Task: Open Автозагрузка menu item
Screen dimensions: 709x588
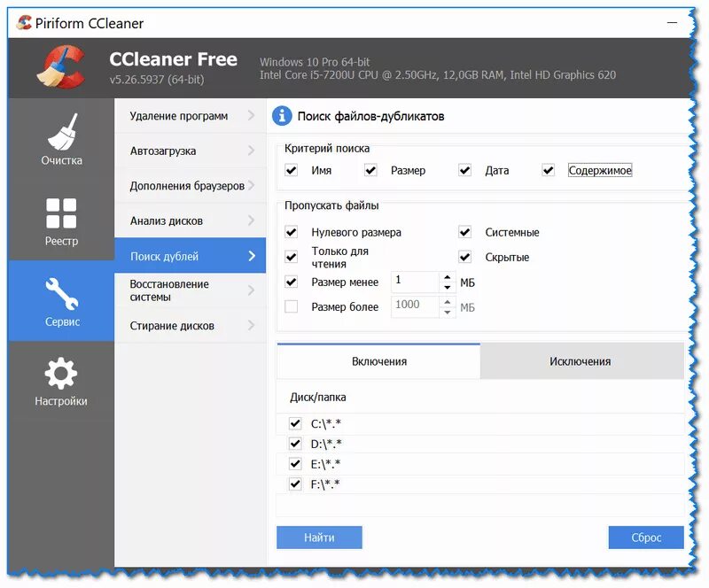Action: pyautogui.click(x=190, y=151)
